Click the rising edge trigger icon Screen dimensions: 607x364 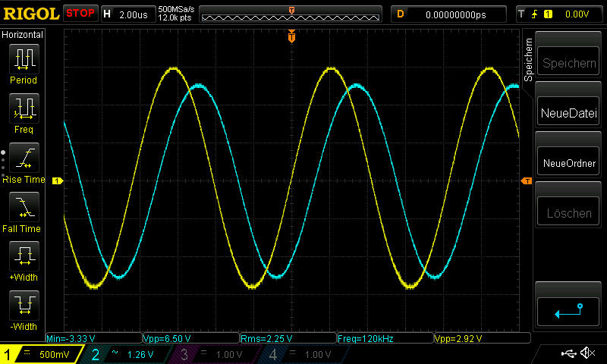pos(535,14)
